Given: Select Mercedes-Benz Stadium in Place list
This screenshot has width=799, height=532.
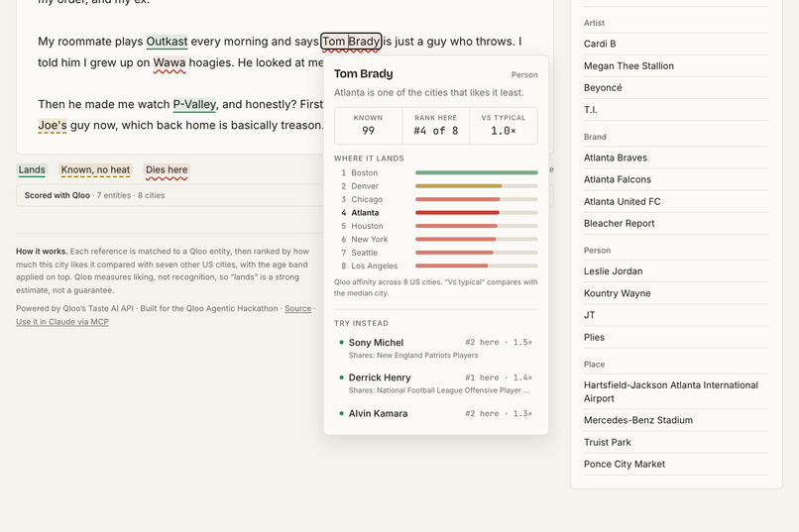Looking at the screenshot, I should pyautogui.click(x=676, y=420).
